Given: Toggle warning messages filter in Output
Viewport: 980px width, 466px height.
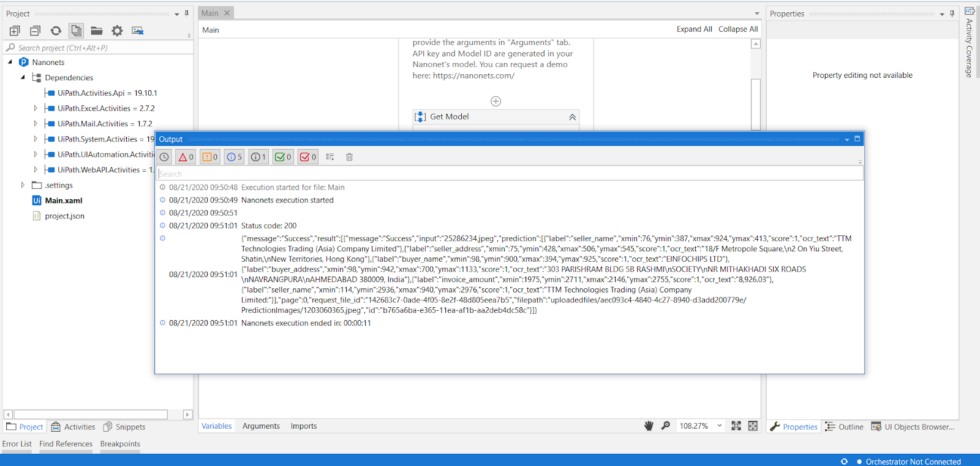Looking at the screenshot, I should [x=209, y=157].
